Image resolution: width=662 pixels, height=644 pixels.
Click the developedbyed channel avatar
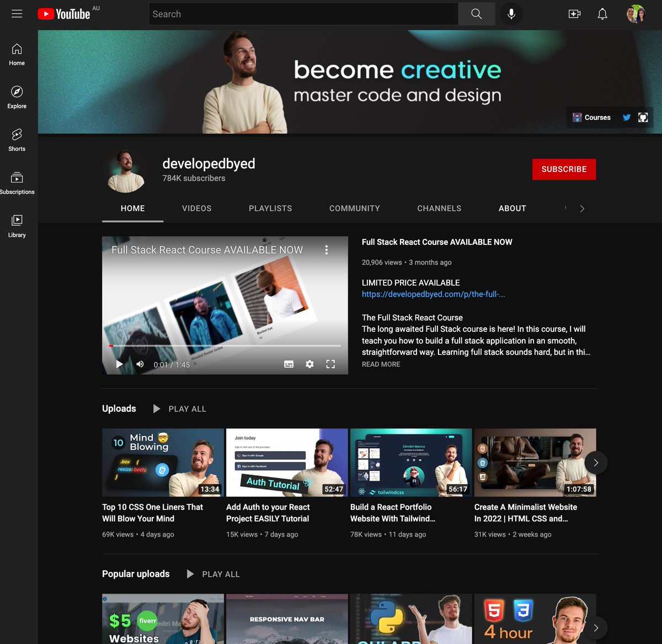[126, 171]
